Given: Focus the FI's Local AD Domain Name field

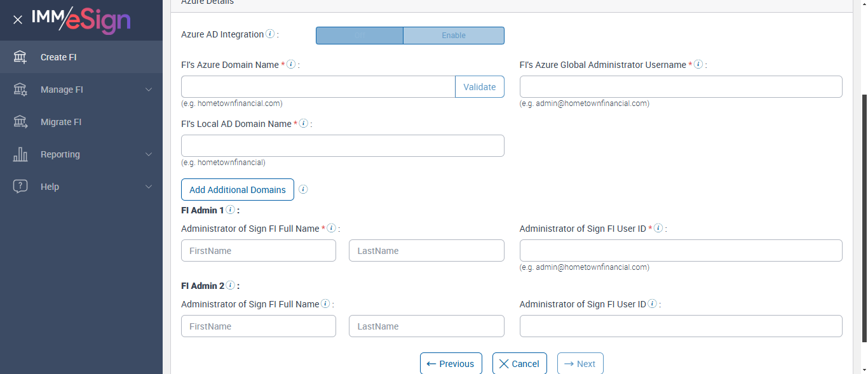Looking at the screenshot, I should (342, 145).
